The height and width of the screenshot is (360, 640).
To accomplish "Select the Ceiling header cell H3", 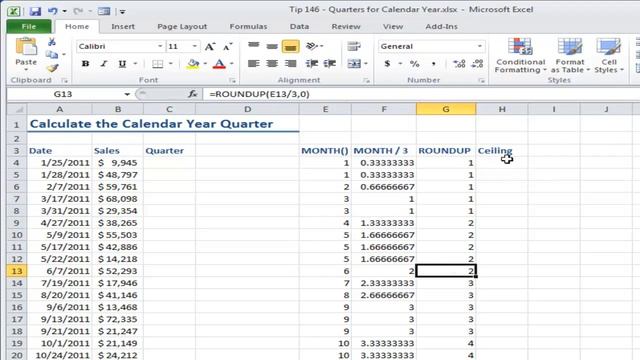I will (502, 151).
